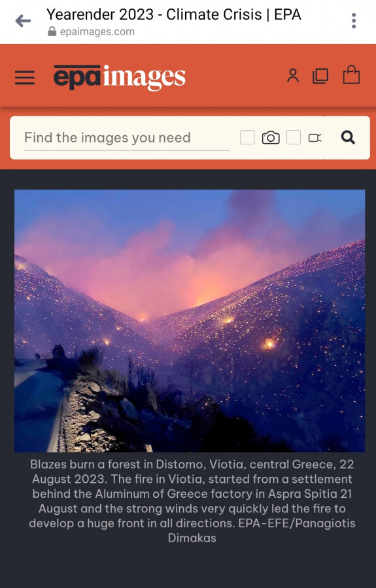Tap the padlock site security icon
This screenshot has width=376, height=588.
(x=52, y=31)
